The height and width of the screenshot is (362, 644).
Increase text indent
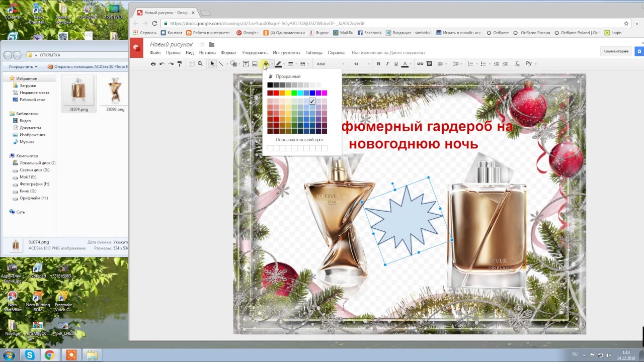(x=505, y=64)
